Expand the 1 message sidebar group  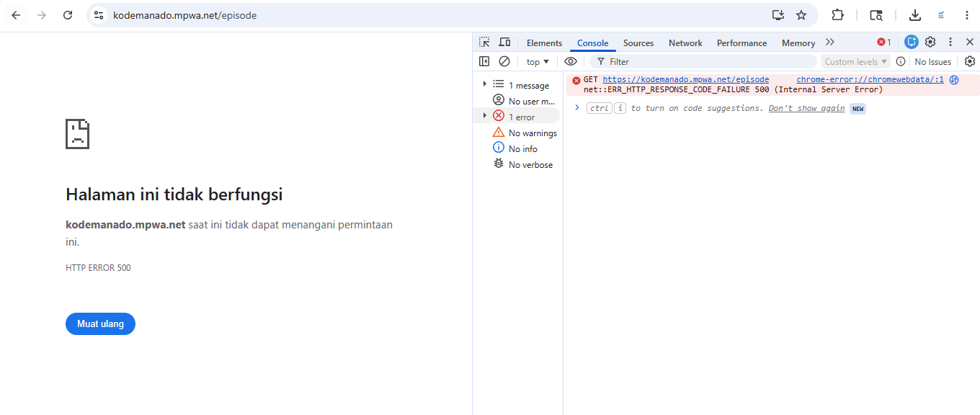484,84
